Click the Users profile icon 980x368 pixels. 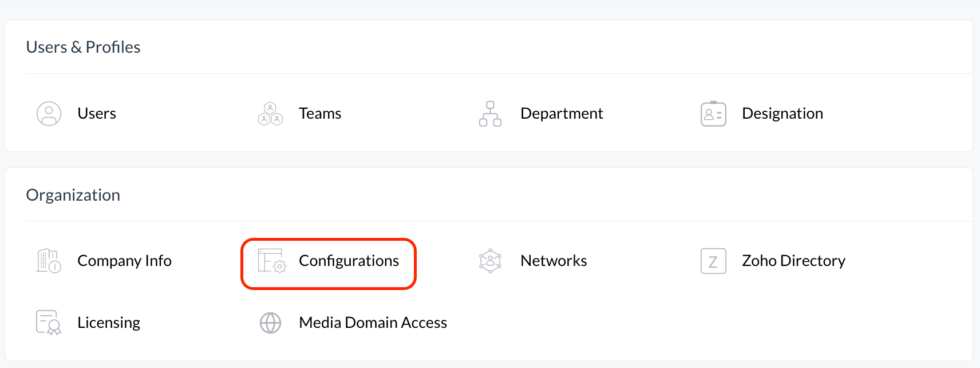click(x=49, y=113)
